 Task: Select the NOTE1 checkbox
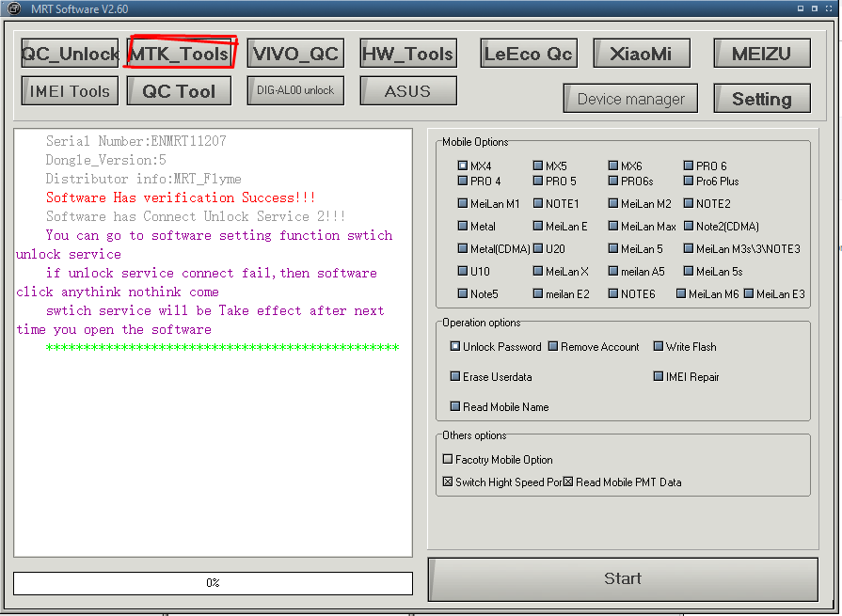(x=537, y=203)
